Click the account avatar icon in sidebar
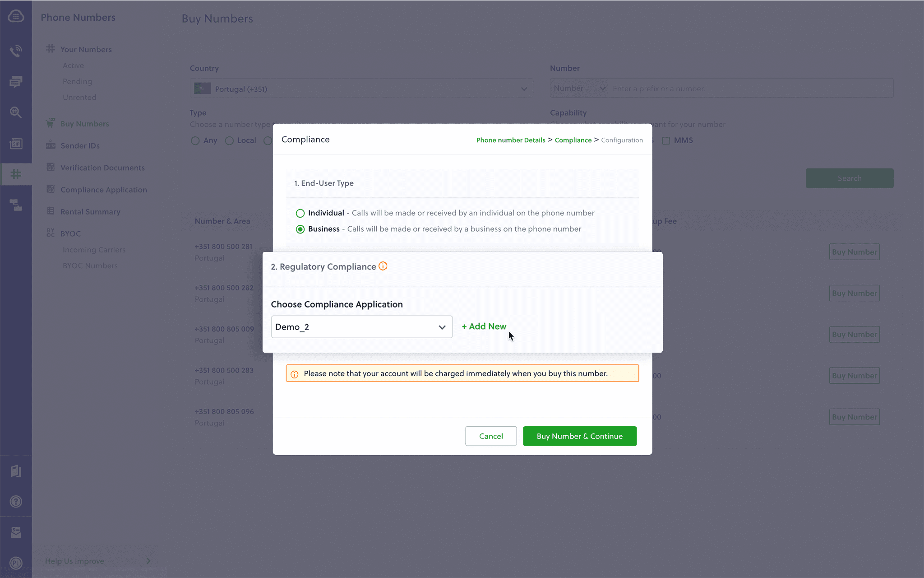The image size is (924, 578). tap(16, 563)
